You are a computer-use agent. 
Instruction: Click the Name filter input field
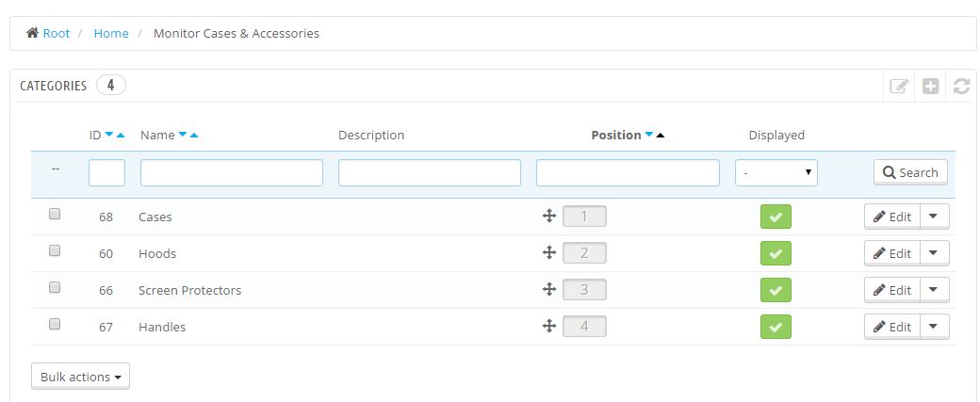coord(231,172)
